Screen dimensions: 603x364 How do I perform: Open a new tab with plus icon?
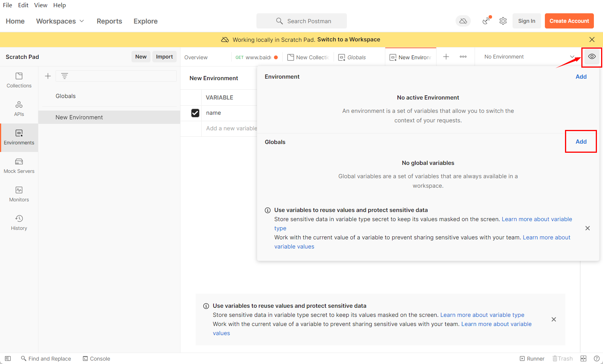[446, 57]
